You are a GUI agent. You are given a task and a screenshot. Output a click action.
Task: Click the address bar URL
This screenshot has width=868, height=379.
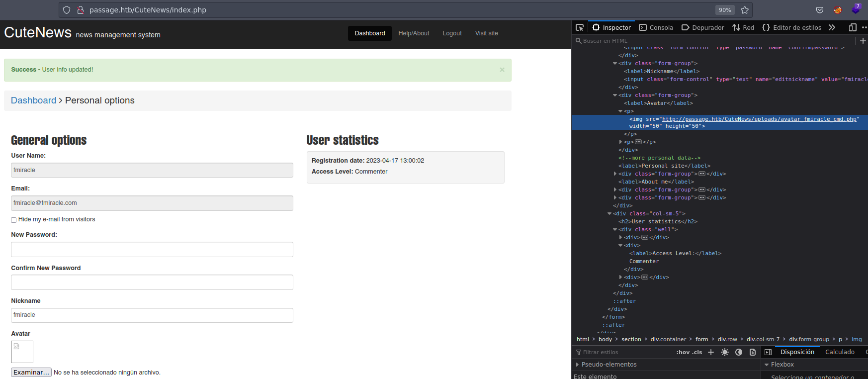point(148,10)
